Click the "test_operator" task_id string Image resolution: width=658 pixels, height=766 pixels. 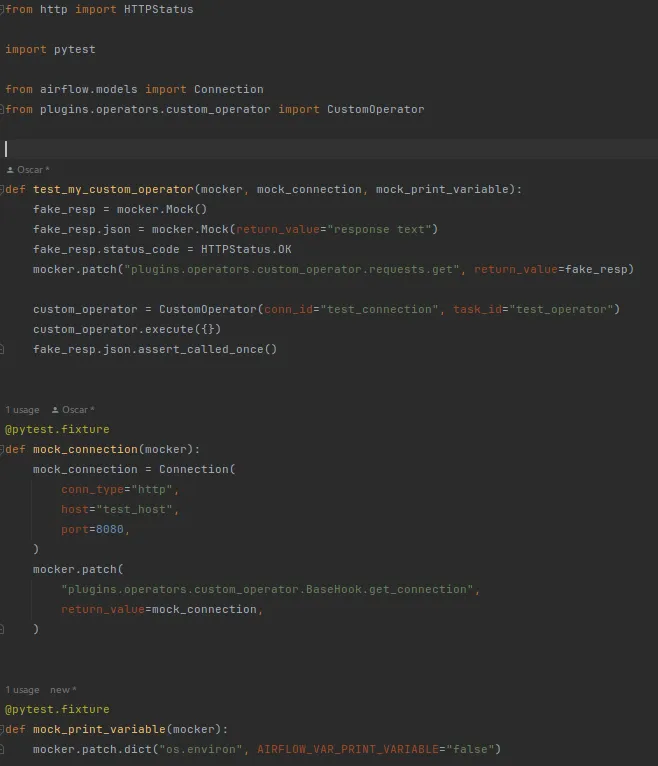(x=561, y=310)
